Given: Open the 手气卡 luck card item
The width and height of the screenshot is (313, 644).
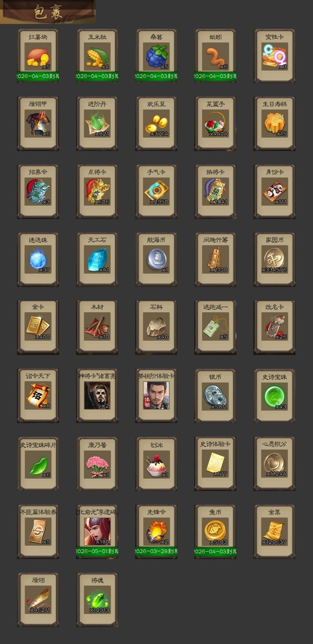Looking at the screenshot, I should pyautogui.click(x=156, y=192).
